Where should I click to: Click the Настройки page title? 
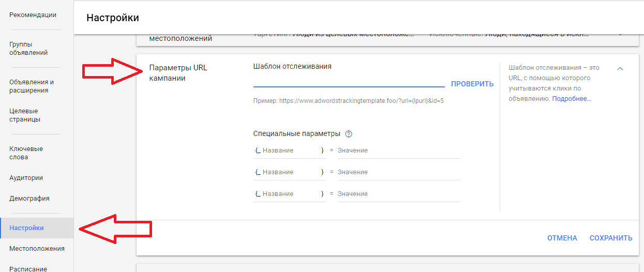(113, 18)
